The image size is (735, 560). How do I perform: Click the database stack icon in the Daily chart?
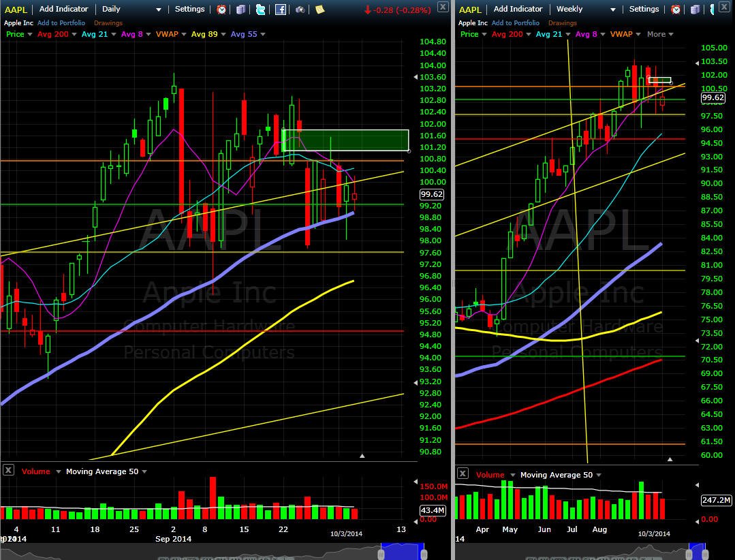pyautogui.click(x=240, y=10)
